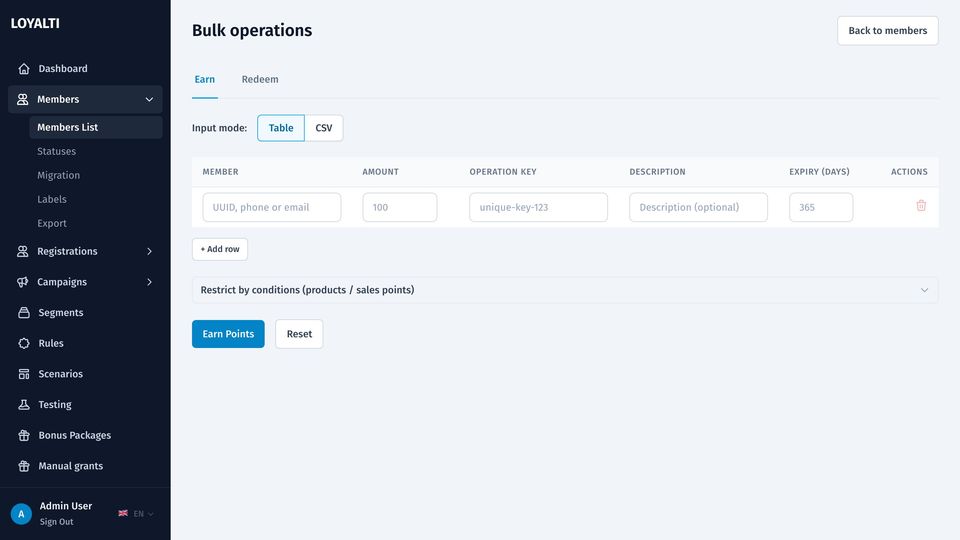Expand the Registrations submenu chevron
This screenshot has width=960, height=540.
(x=149, y=251)
